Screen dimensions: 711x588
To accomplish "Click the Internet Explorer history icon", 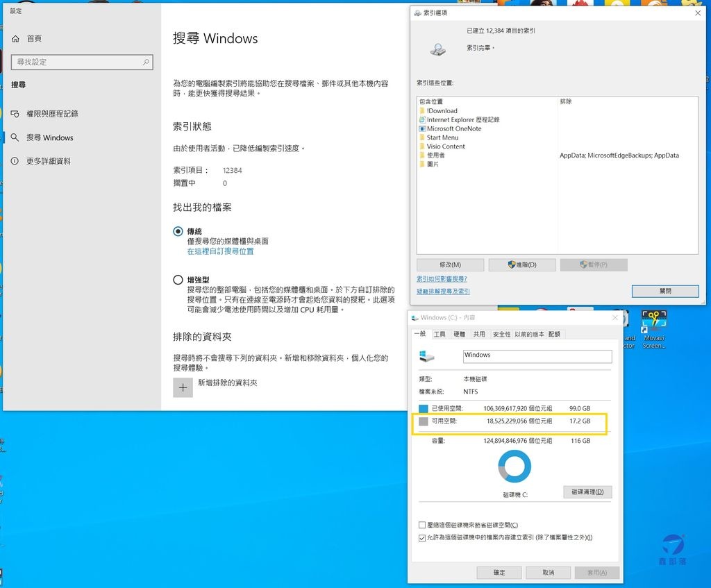I will click(x=422, y=119).
